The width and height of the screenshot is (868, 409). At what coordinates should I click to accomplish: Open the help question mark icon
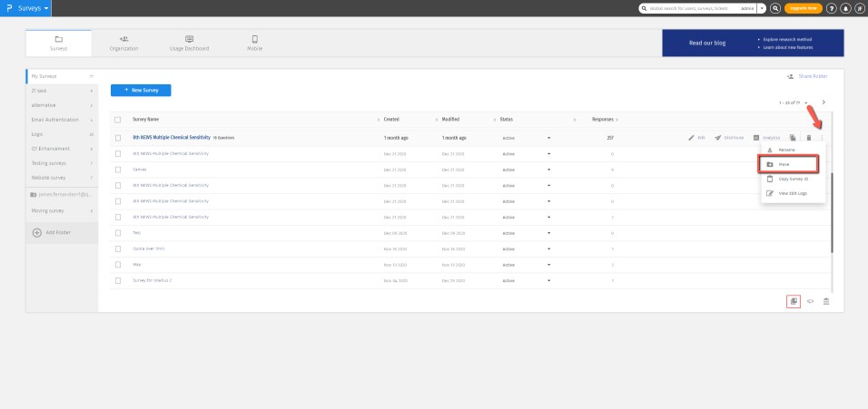(x=832, y=8)
